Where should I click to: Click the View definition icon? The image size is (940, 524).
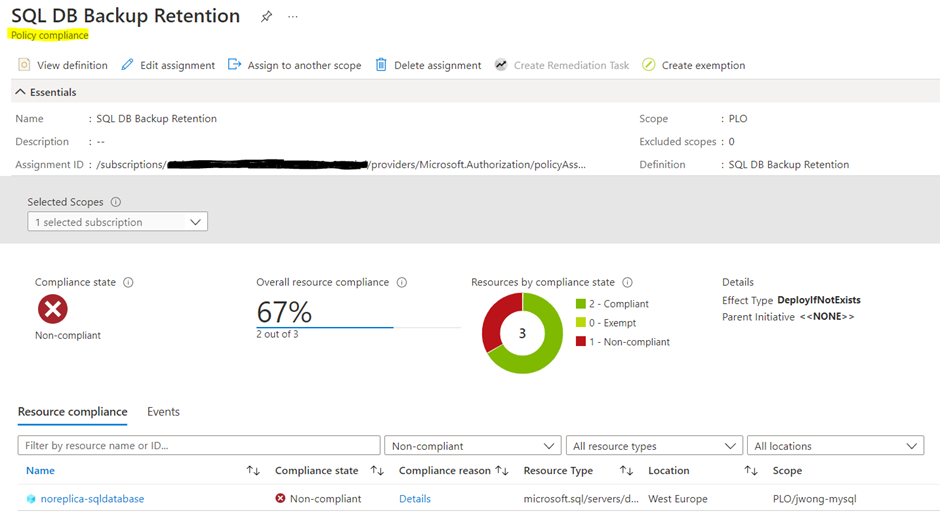(24, 65)
